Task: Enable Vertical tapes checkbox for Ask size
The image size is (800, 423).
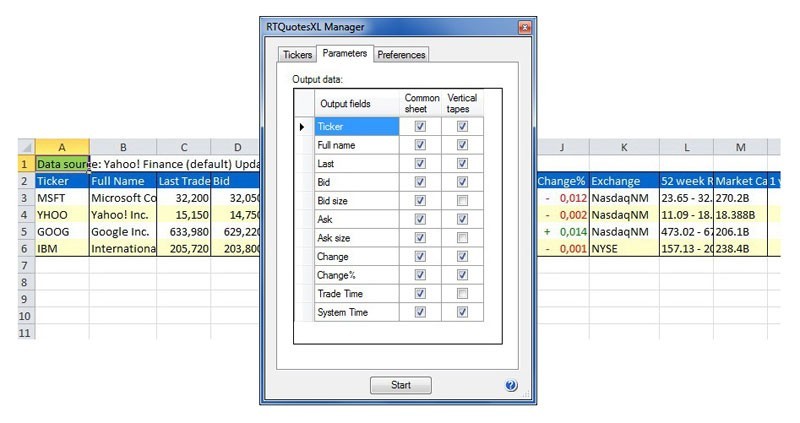Action: [462, 238]
